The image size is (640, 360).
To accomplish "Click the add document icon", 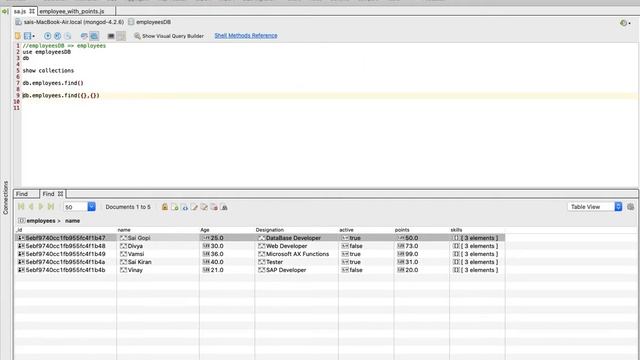I will (175, 207).
